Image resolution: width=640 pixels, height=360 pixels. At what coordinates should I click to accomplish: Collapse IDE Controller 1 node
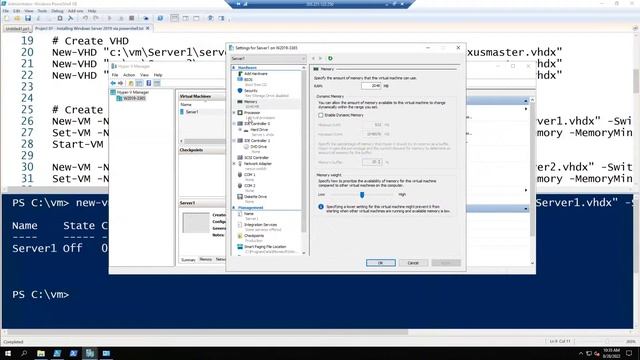pyautogui.click(x=234, y=140)
